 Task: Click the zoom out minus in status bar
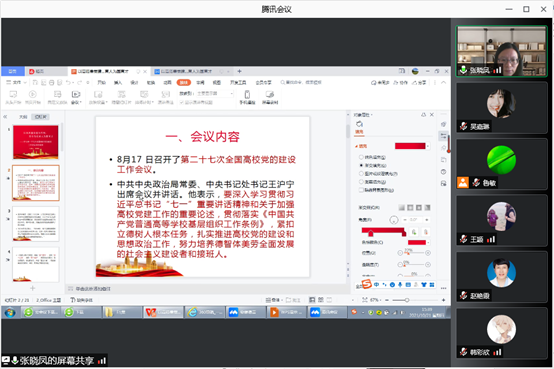387,300
